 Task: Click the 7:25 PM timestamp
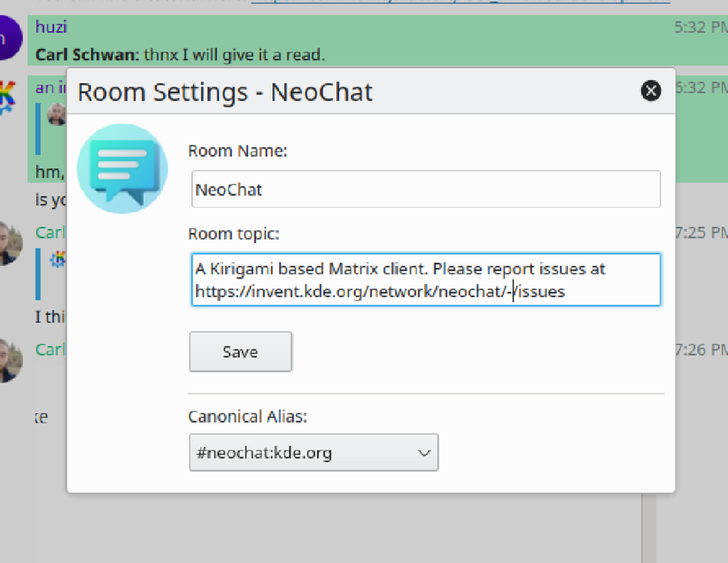[x=700, y=233]
